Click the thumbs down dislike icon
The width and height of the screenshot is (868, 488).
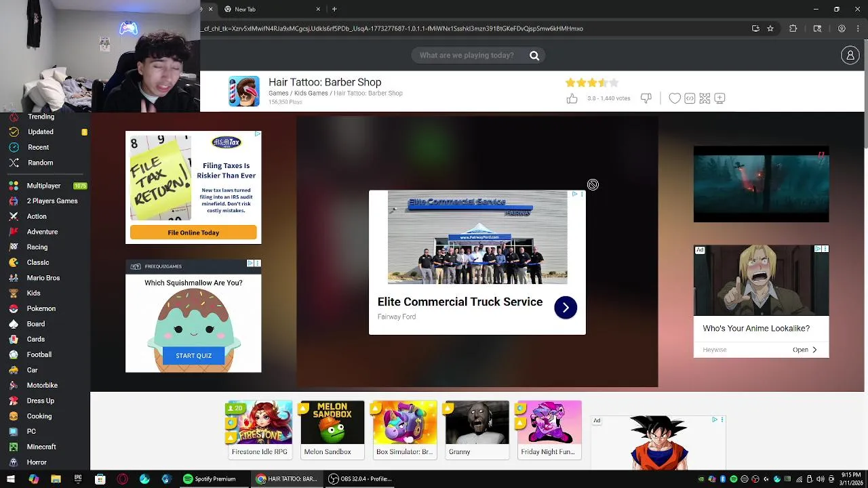646,99
